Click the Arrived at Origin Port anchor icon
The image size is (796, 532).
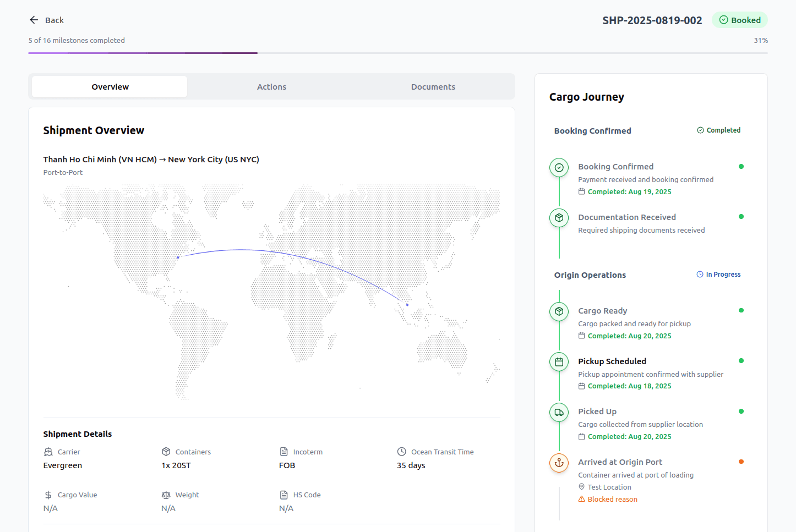559,463
